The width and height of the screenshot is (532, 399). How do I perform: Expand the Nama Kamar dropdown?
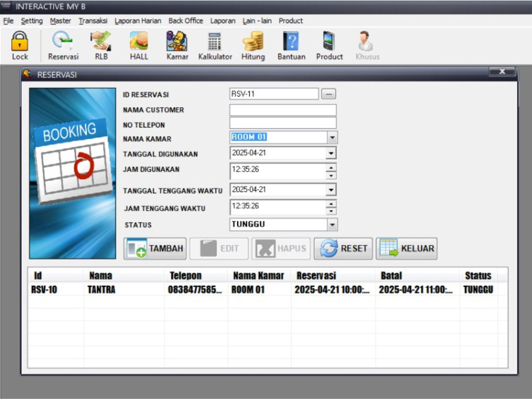tap(332, 138)
